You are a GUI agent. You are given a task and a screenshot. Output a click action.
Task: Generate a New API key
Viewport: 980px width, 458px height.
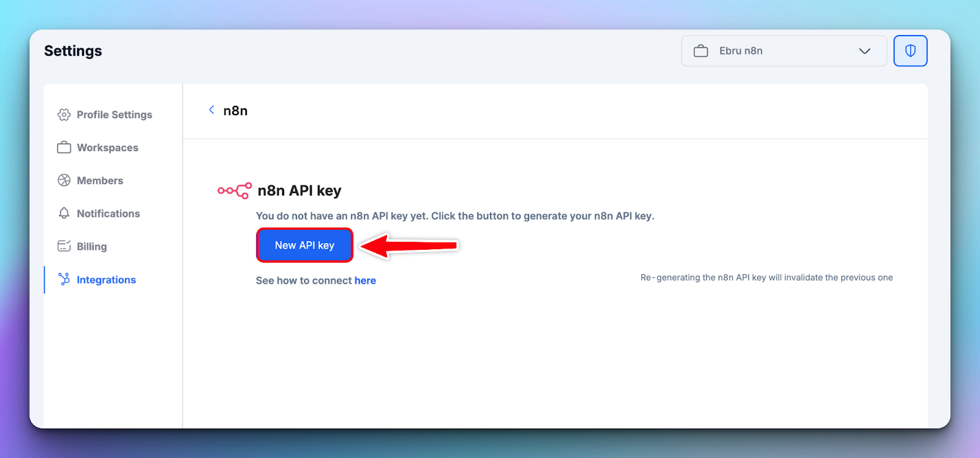pyautogui.click(x=304, y=245)
